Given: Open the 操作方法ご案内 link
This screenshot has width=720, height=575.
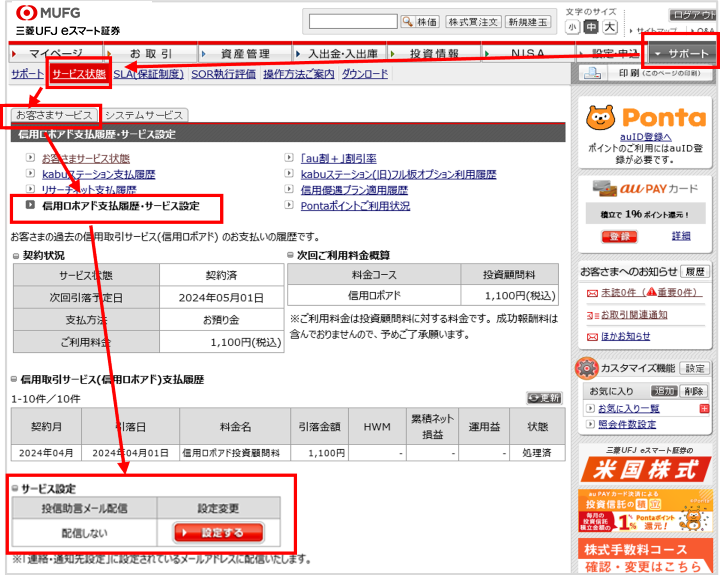Looking at the screenshot, I should click(x=299, y=74).
